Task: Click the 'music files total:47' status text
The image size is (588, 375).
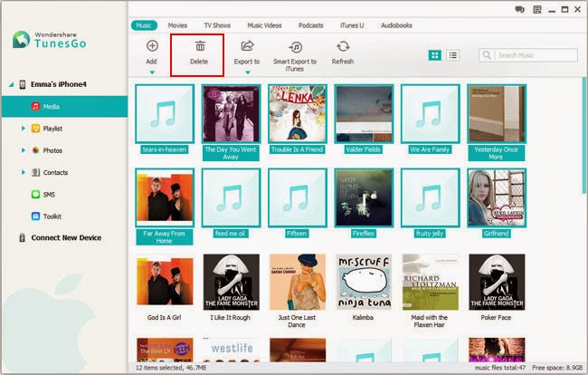Action: coord(500,368)
